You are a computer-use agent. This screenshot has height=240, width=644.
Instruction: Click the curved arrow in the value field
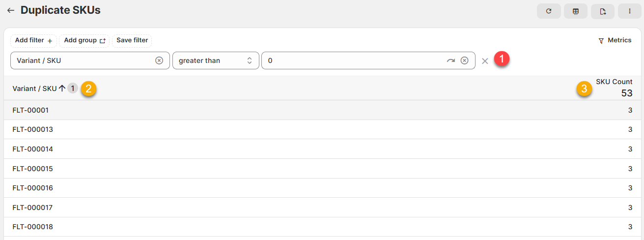click(x=450, y=60)
